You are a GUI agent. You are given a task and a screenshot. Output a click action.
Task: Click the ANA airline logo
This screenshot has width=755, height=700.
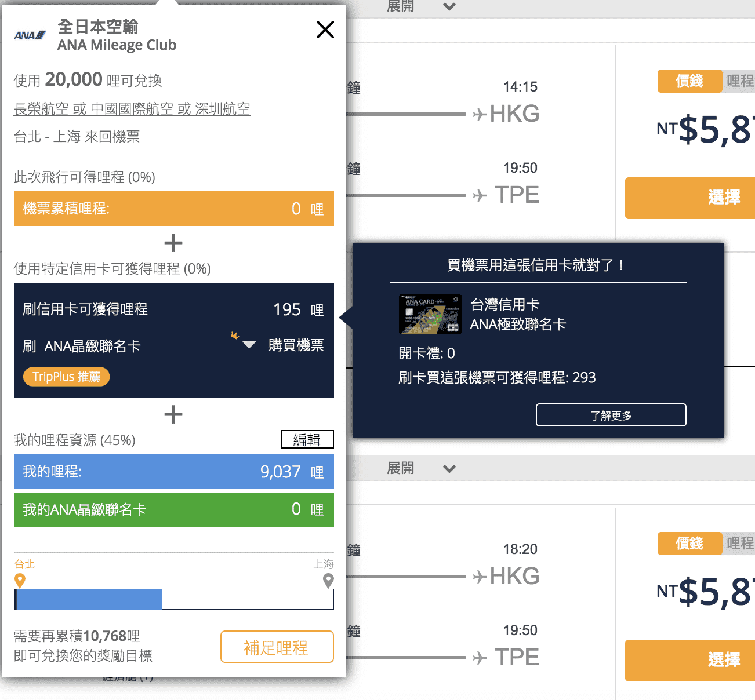[x=30, y=35]
